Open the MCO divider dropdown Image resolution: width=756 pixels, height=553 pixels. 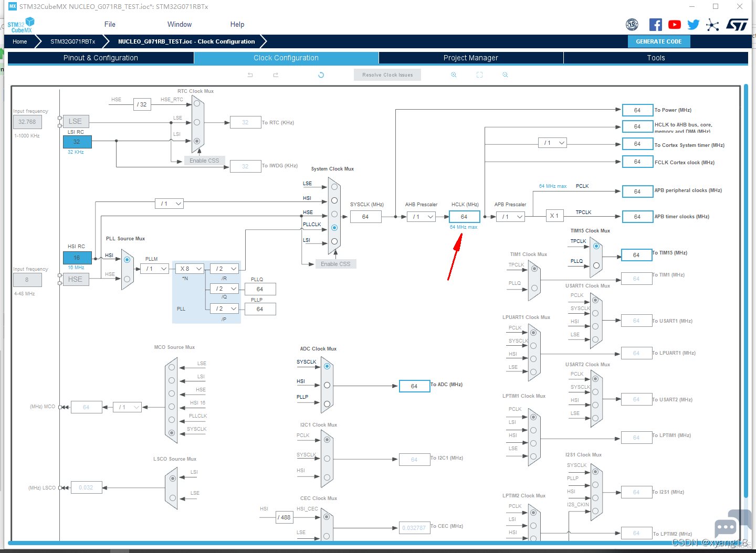tap(128, 407)
